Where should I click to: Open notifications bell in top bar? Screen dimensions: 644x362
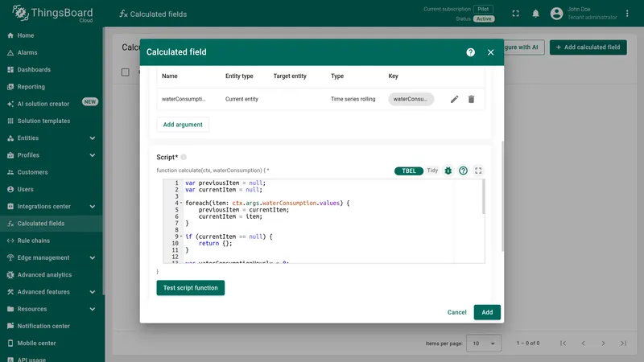click(535, 14)
